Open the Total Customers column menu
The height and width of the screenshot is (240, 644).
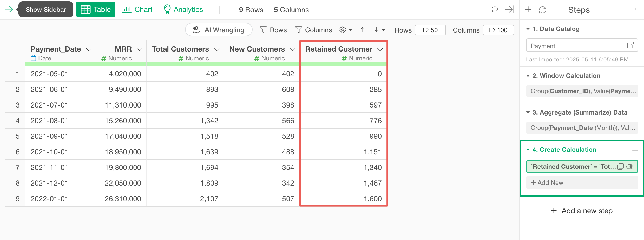pos(217,49)
